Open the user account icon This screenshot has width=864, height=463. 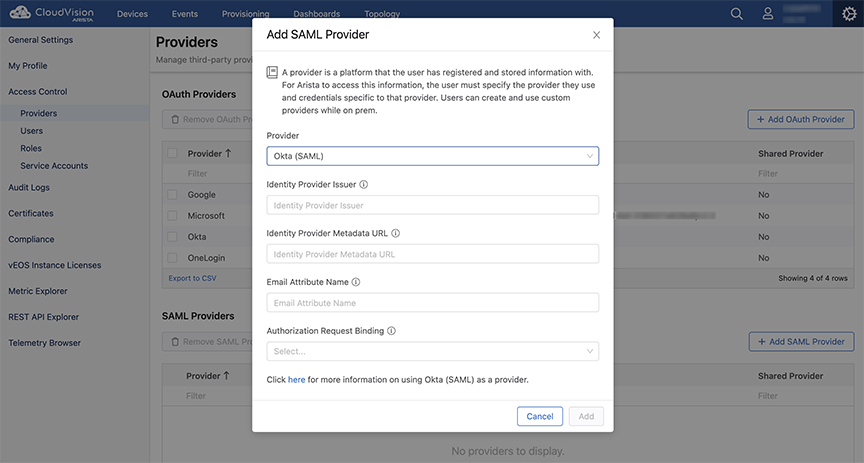coord(768,14)
